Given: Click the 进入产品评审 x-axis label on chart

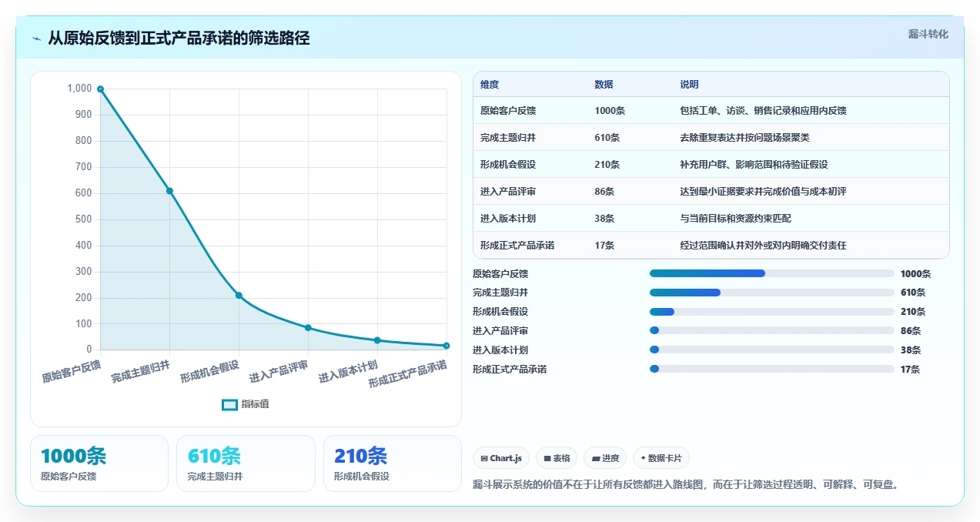Looking at the screenshot, I should pos(279,372).
